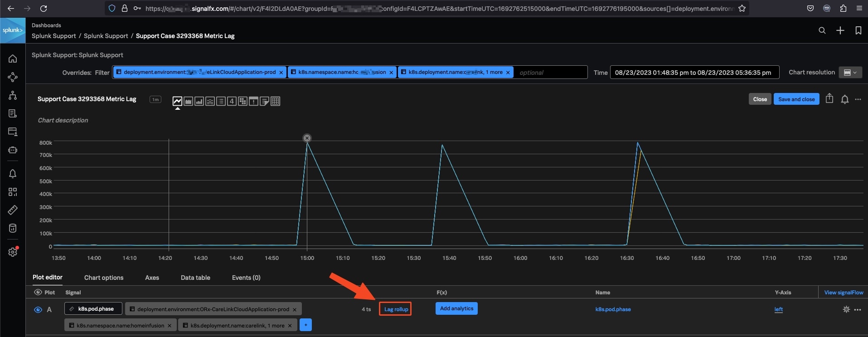
Task: Open the Chart resolution dropdown
Action: 850,73
